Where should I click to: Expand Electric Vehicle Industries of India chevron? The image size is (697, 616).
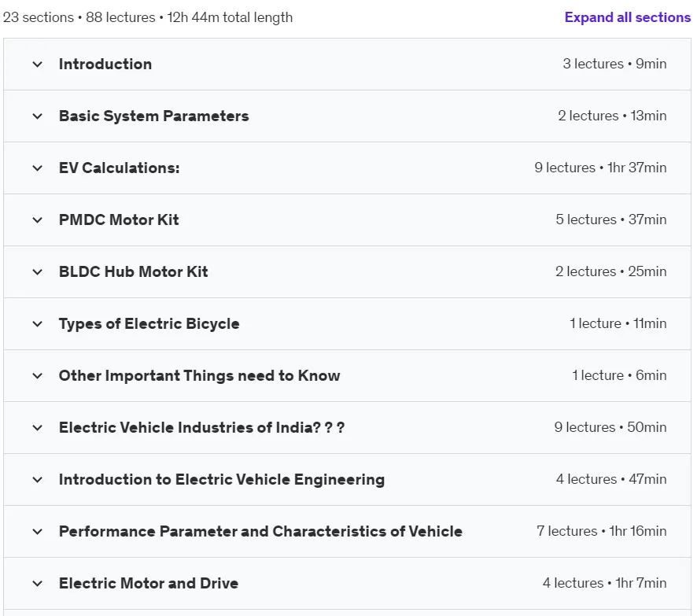(x=38, y=428)
